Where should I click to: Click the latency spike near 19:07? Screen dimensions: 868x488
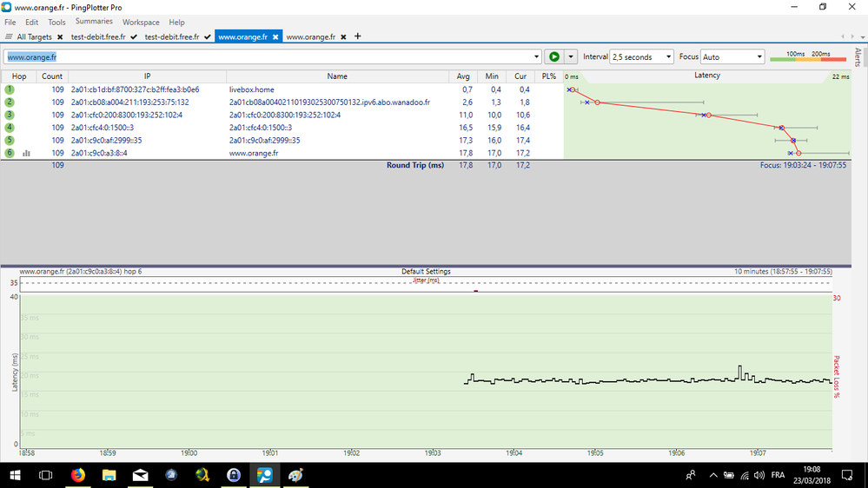pos(740,372)
